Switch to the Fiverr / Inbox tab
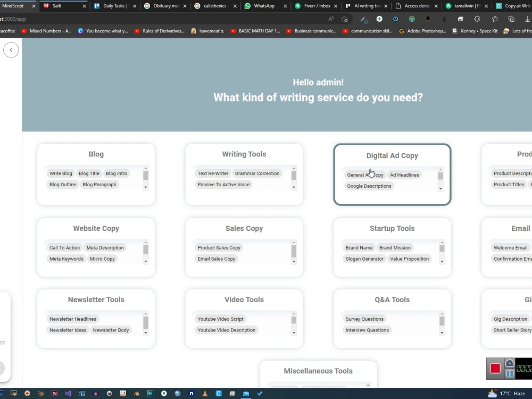The height and width of the screenshot is (399, 532). tap(317, 6)
